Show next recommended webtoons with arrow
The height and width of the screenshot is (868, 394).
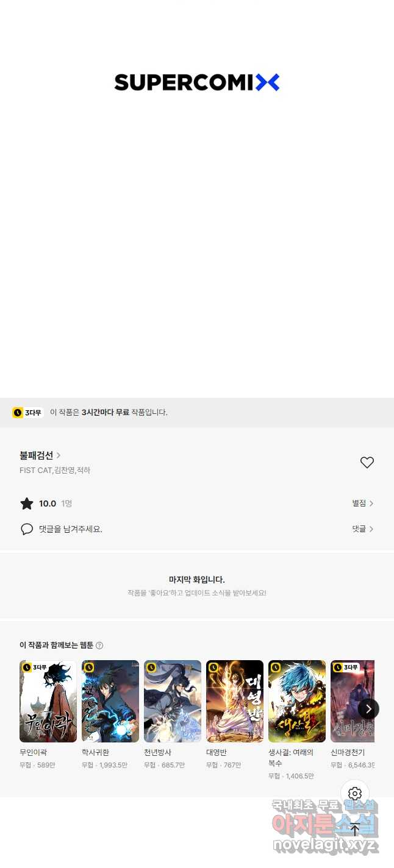(x=368, y=708)
